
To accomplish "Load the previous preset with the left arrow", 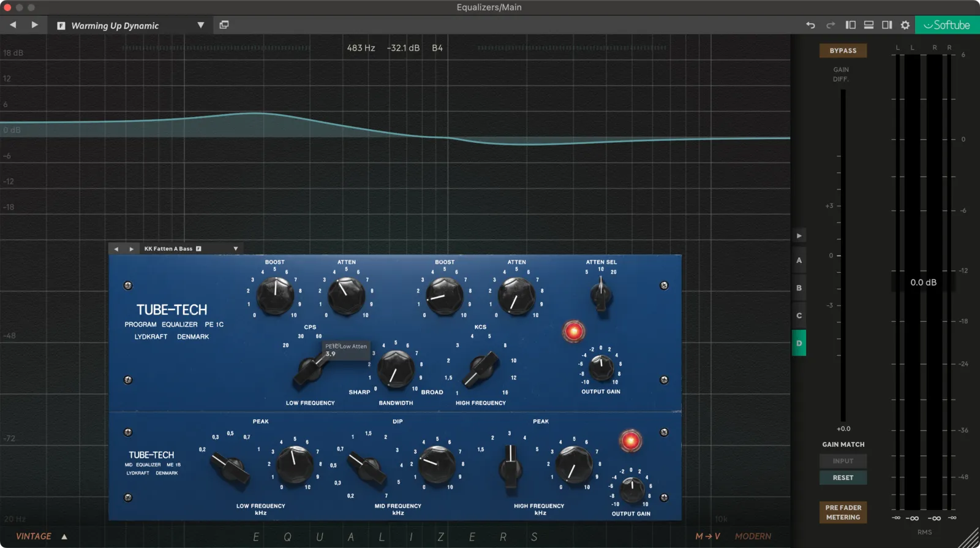I will pyautogui.click(x=13, y=25).
